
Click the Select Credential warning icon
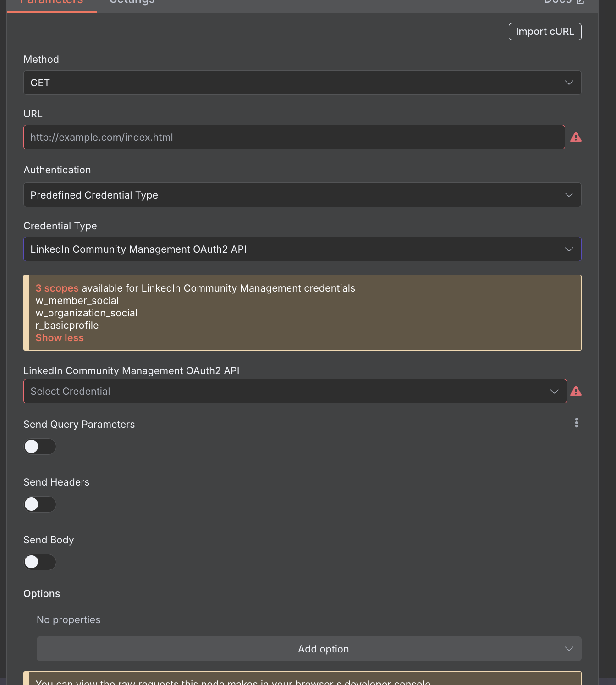coord(576,391)
